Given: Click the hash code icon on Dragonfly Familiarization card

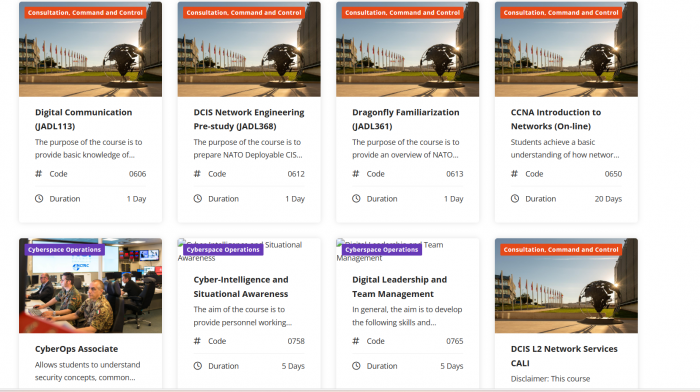Looking at the screenshot, I should click(355, 174).
